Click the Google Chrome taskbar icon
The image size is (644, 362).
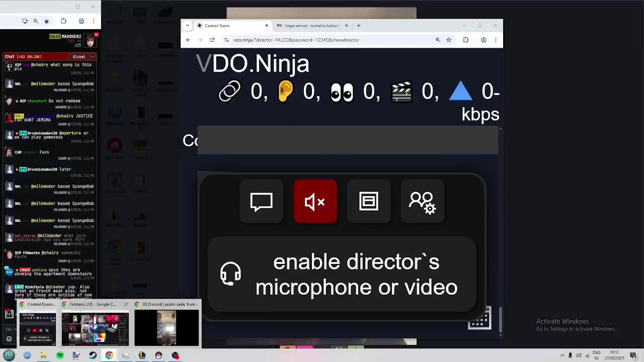[109, 355]
